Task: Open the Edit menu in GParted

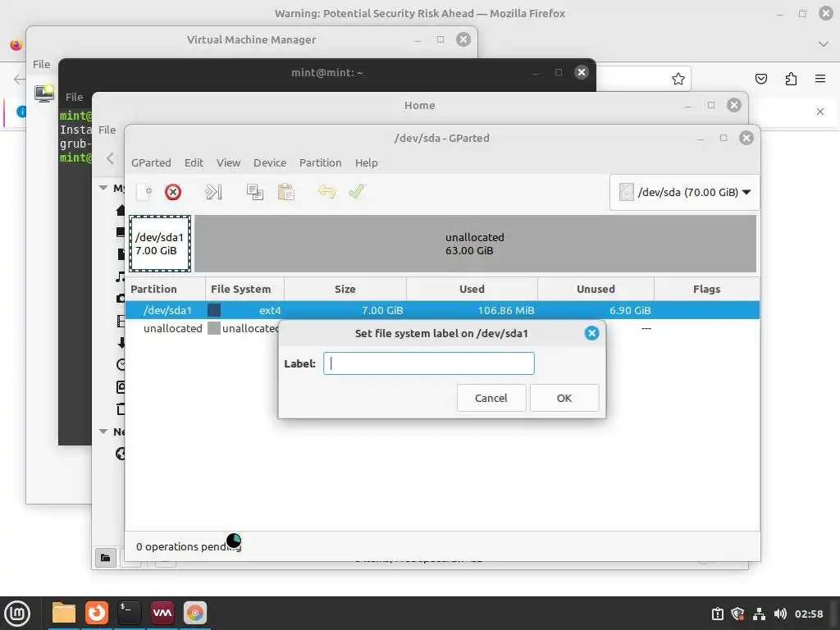Action: (194, 163)
